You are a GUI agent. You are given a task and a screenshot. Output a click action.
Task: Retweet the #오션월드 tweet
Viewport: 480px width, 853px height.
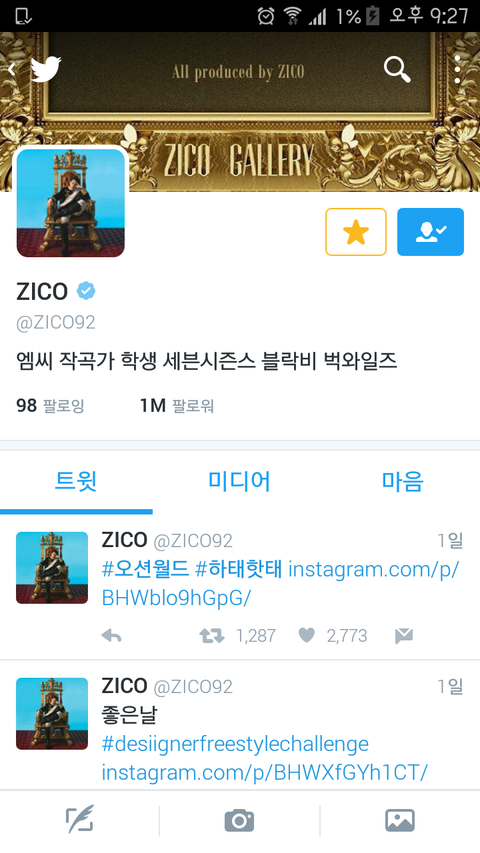212,635
